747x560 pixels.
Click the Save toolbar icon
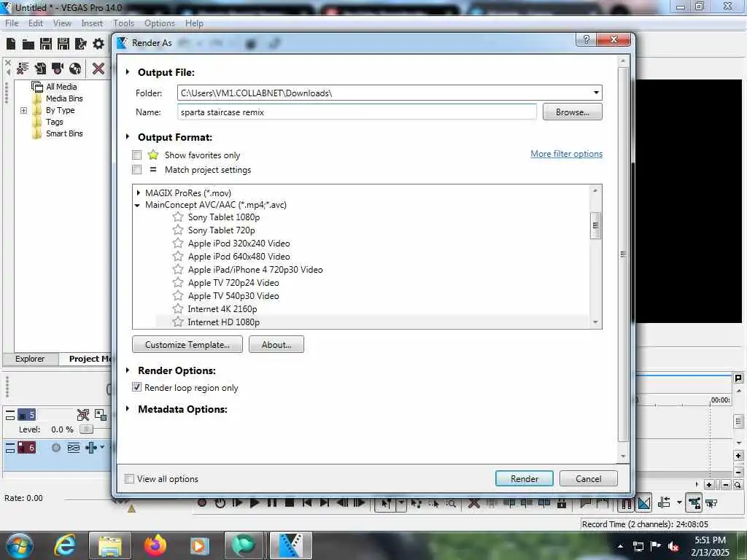(x=46, y=44)
